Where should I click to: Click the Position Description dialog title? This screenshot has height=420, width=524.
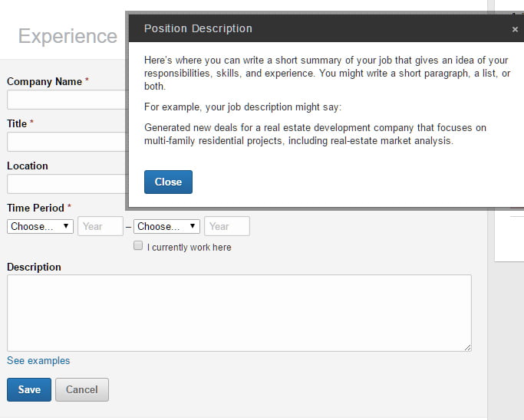coord(198,28)
